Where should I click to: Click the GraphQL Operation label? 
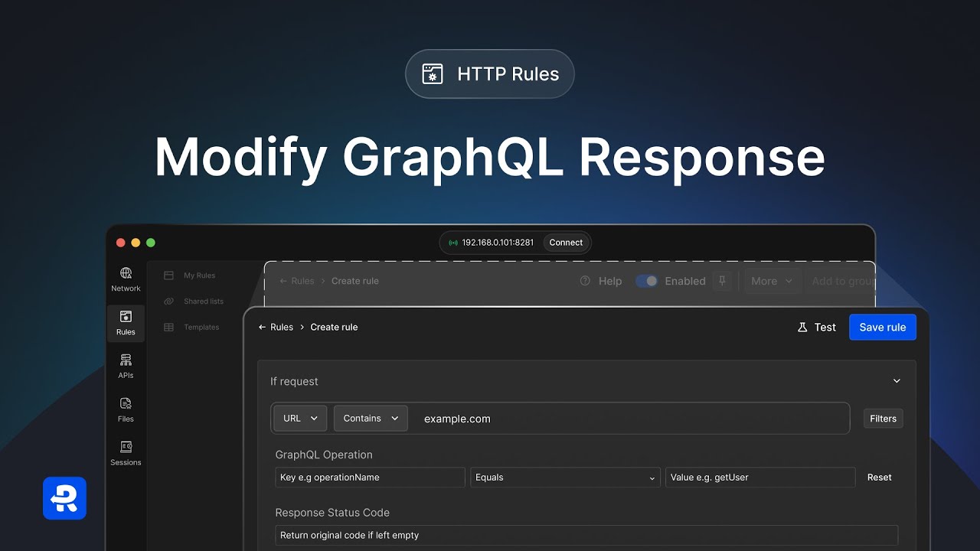(x=324, y=455)
